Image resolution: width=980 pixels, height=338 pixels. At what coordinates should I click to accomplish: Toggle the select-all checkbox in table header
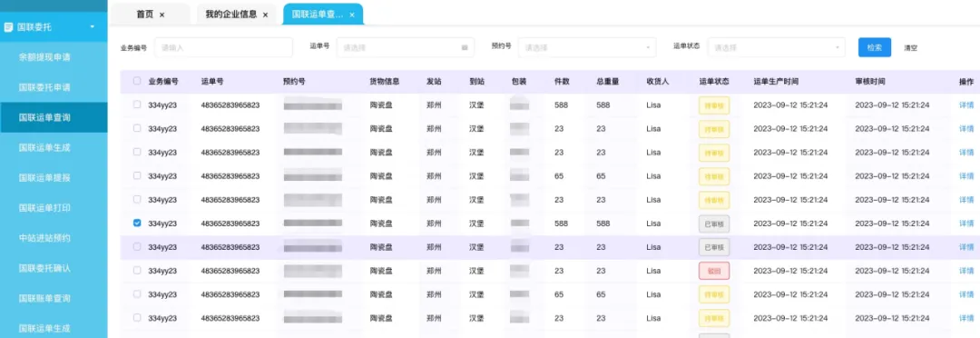(137, 81)
